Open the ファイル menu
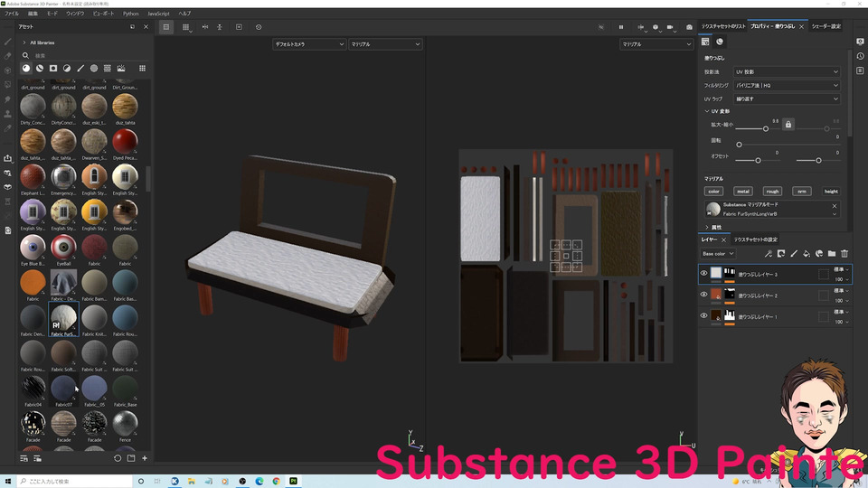Viewport: 868px width, 488px height. click(x=12, y=14)
